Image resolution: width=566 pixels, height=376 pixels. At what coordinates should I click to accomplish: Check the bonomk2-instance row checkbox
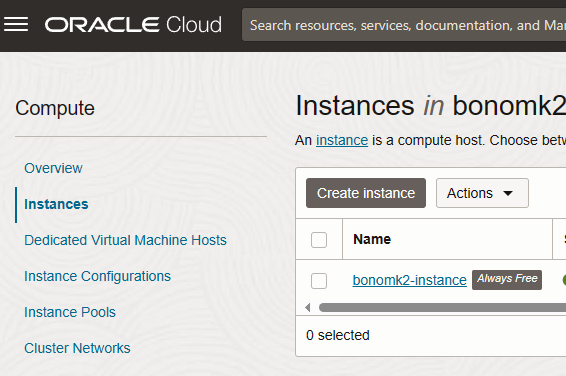click(x=319, y=280)
